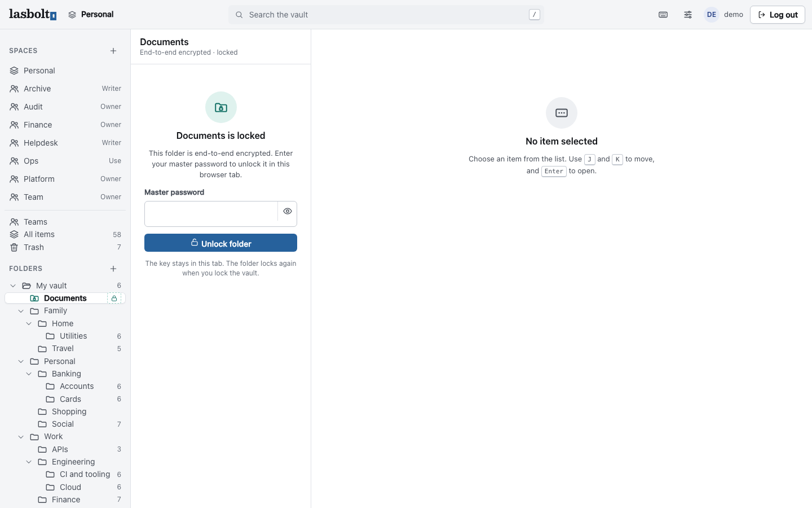Click the Engineering folder icon
Screen dimensions: 812x508
point(42,462)
